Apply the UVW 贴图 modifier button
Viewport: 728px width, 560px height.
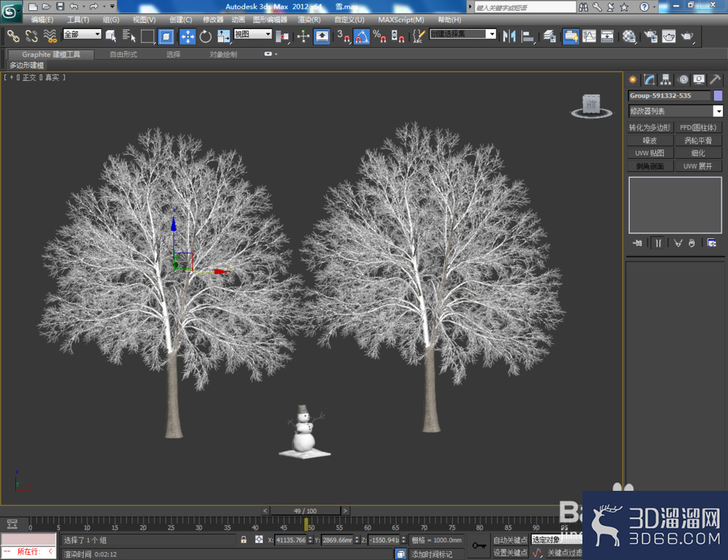(650, 153)
